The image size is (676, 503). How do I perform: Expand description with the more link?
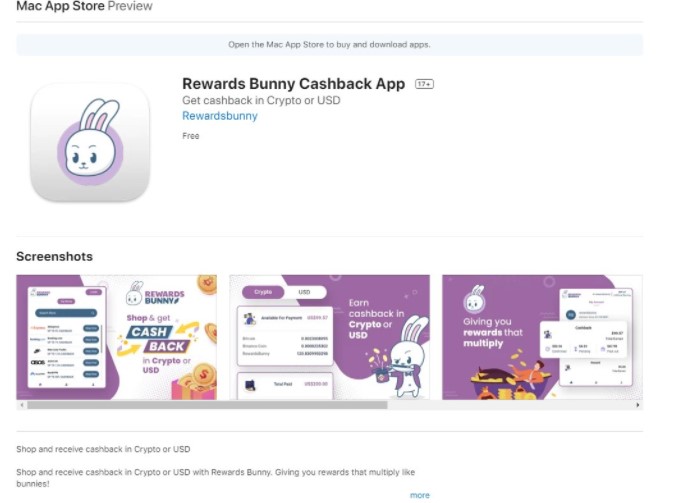click(419, 495)
